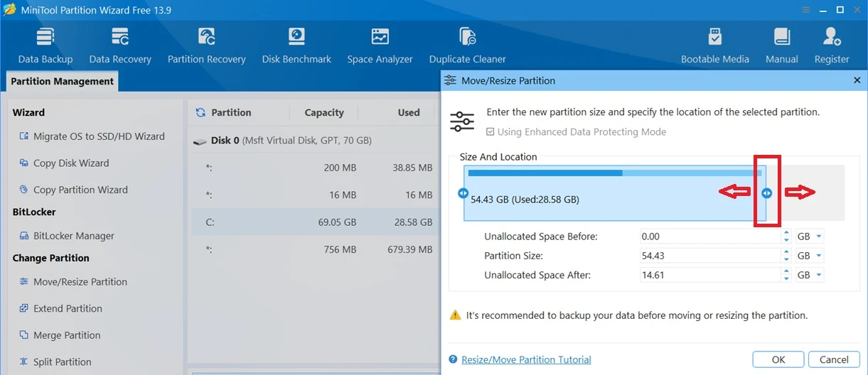The width and height of the screenshot is (868, 375).
Task: Click the Register account icon
Action: 832,46
